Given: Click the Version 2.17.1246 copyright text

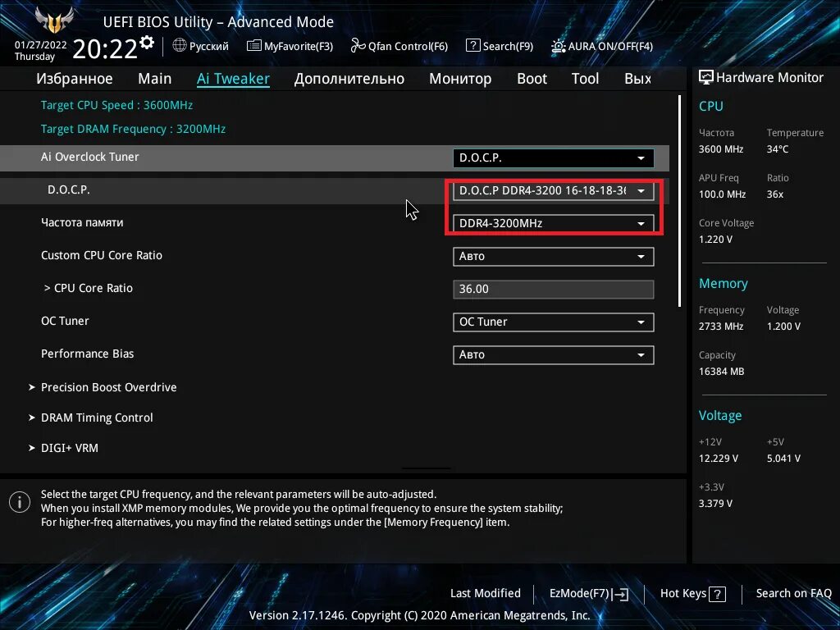Looking at the screenshot, I should (419, 615).
